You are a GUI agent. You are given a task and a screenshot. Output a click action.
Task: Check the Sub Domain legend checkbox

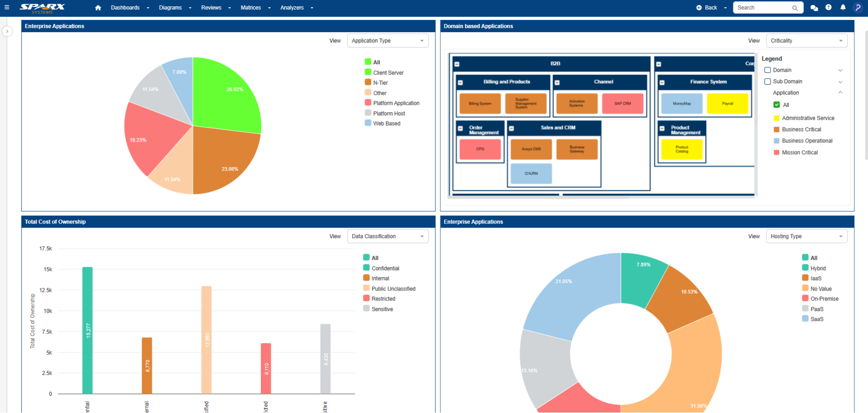(x=768, y=81)
